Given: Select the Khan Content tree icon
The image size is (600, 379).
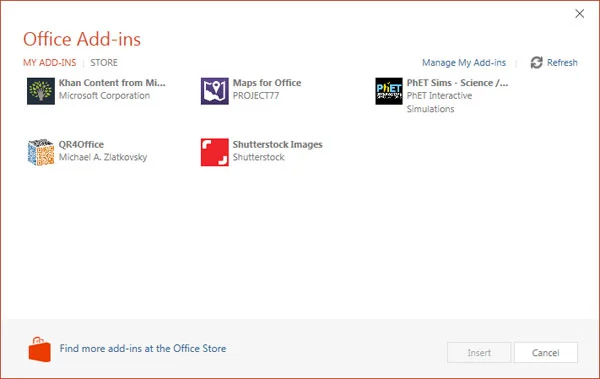Looking at the screenshot, I should pyautogui.click(x=41, y=91).
